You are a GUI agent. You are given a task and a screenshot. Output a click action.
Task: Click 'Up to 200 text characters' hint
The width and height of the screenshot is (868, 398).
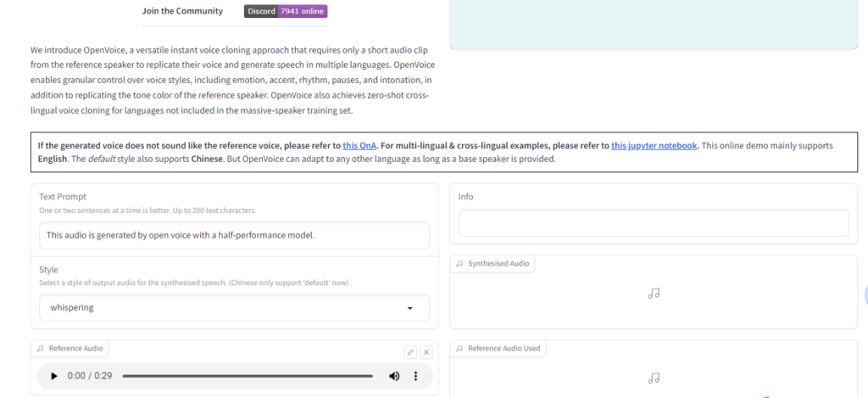click(x=208, y=210)
